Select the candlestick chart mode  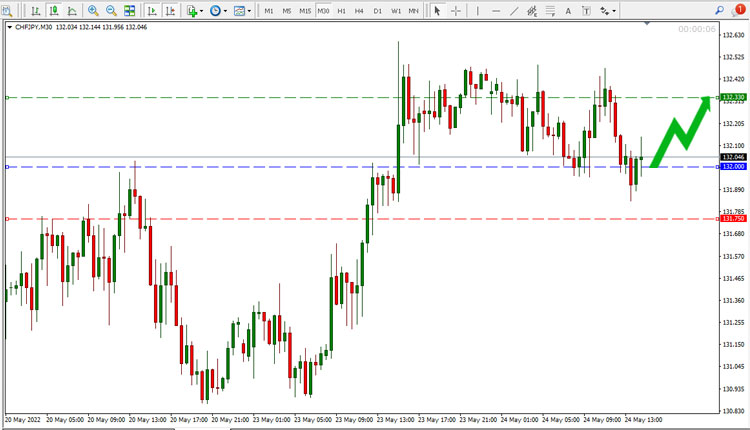[x=54, y=11]
